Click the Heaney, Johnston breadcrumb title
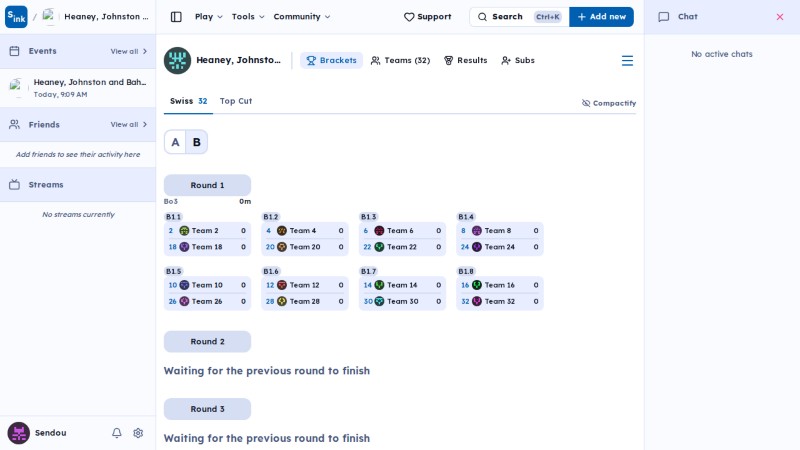Image resolution: width=800 pixels, height=450 pixels. [106, 17]
